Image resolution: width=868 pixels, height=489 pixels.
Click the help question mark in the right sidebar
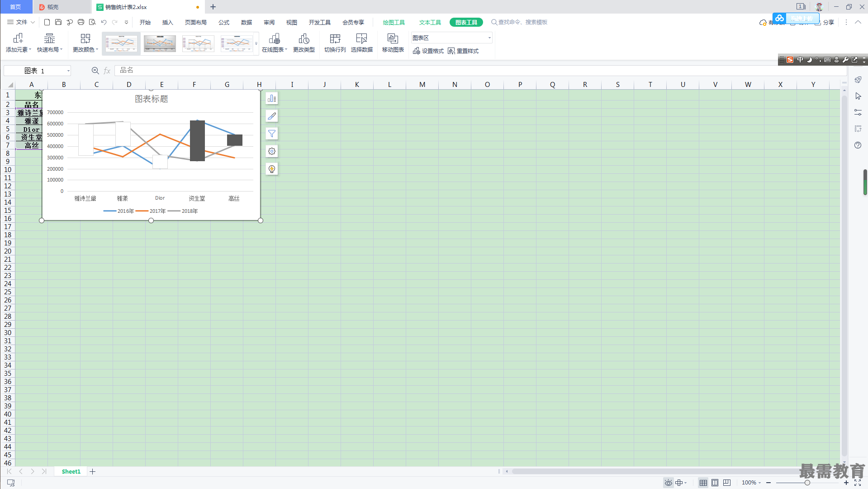(858, 145)
